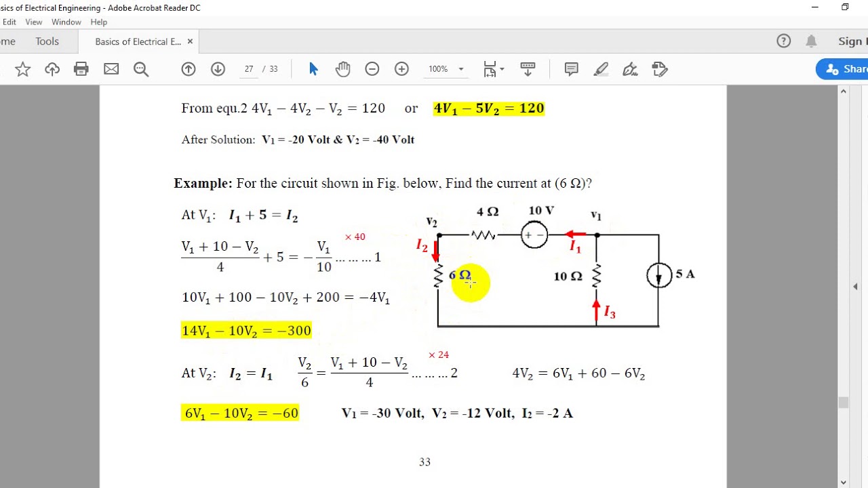
Task: Click the 10 V source label in circuit
Action: click(x=541, y=211)
